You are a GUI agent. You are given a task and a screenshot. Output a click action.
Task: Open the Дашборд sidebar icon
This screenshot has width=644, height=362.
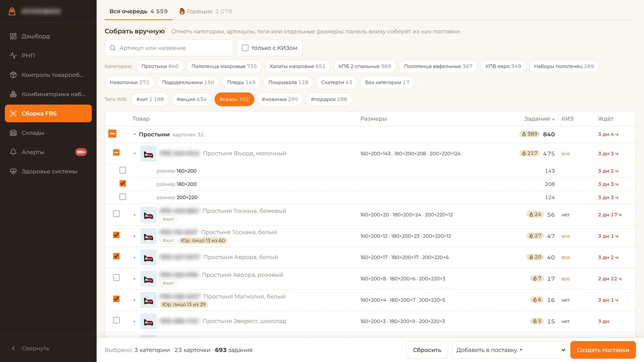click(x=13, y=36)
